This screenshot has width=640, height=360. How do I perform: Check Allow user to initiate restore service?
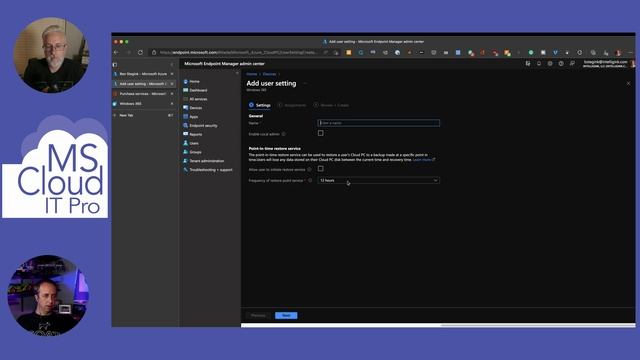[320, 168]
